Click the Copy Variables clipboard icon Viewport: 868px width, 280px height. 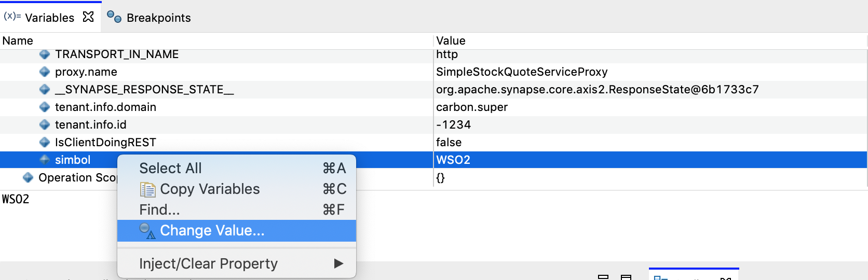[147, 190]
